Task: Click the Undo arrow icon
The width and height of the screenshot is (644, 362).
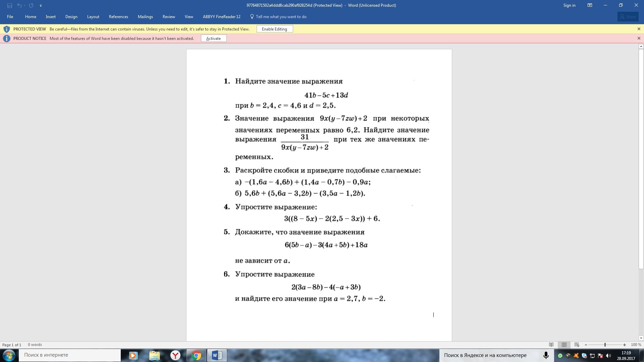Action: [19, 5]
